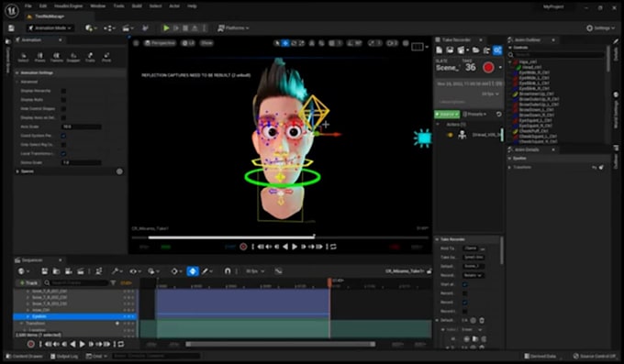Open the Edit menu
Screen dimensions: 624x364
coord(43,6)
